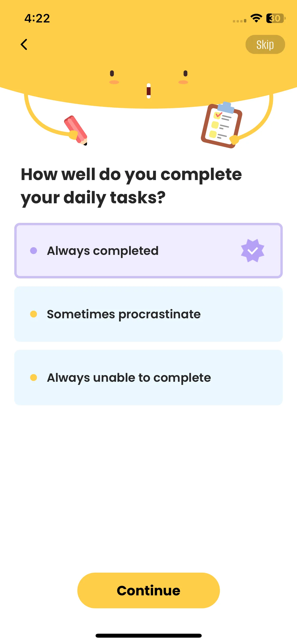Tap the Wi-Fi status icon

click(256, 18)
